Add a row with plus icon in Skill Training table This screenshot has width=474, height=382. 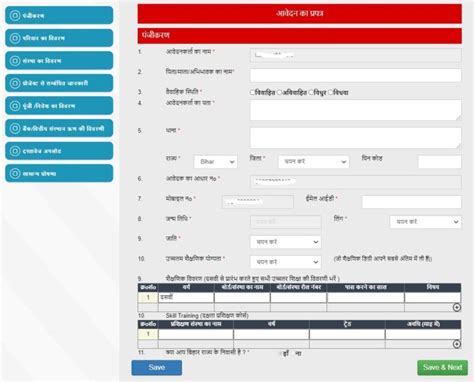[x=457, y=344]
